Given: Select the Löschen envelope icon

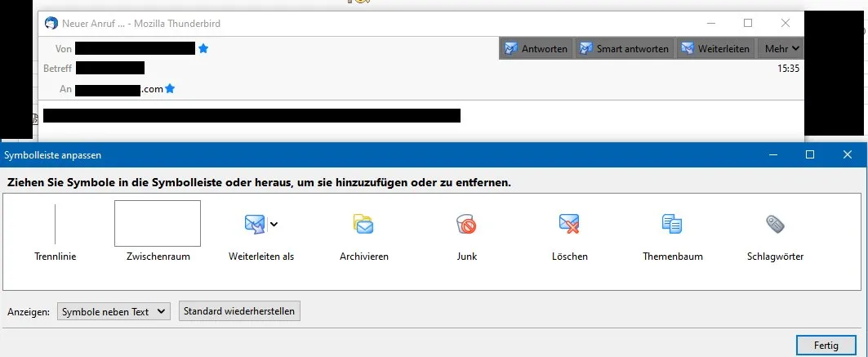Looking at the screenshot, I should [569, 224].
